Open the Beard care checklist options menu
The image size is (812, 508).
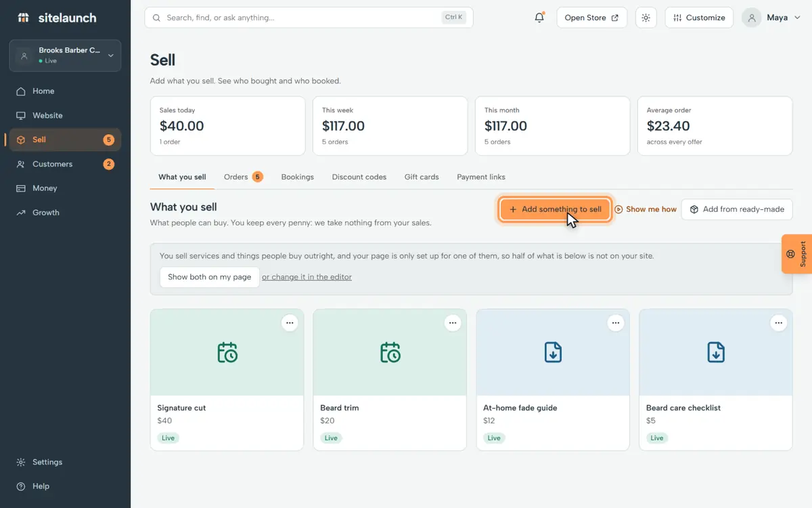click(x=779, y=323)
